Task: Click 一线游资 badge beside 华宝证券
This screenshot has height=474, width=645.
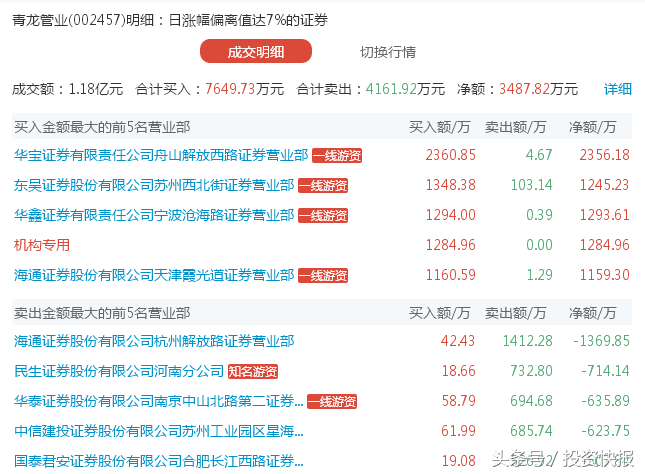Action: [337, 156]
